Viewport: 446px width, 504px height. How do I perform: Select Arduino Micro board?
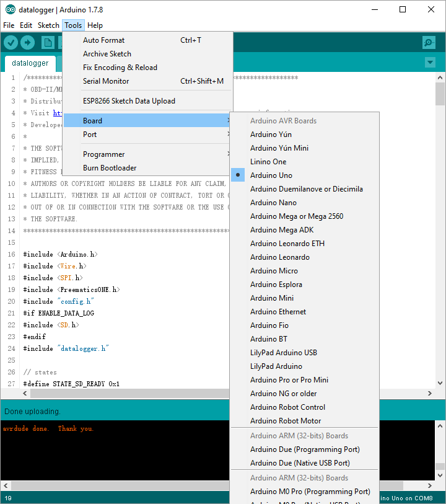tap(305, 271)
